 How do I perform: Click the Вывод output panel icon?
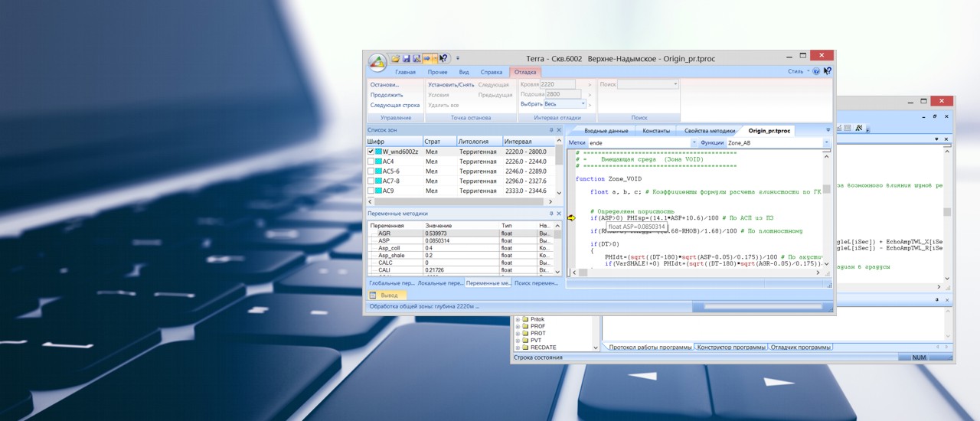pos(373,295)
